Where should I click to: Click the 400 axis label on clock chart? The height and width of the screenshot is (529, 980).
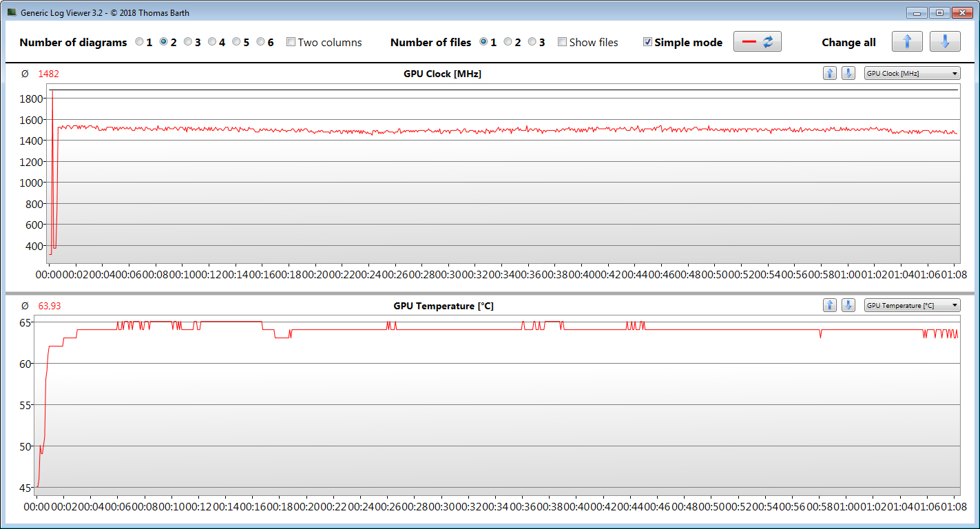pos(35,246)
